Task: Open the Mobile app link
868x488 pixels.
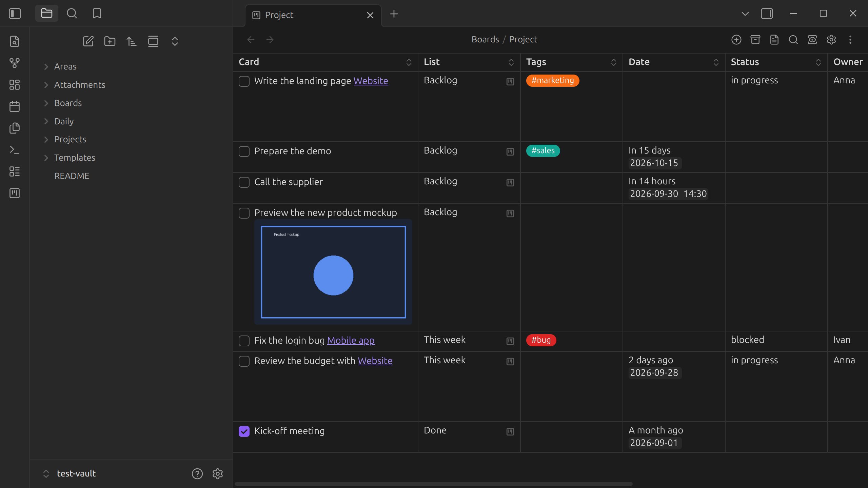Action: 351,340
